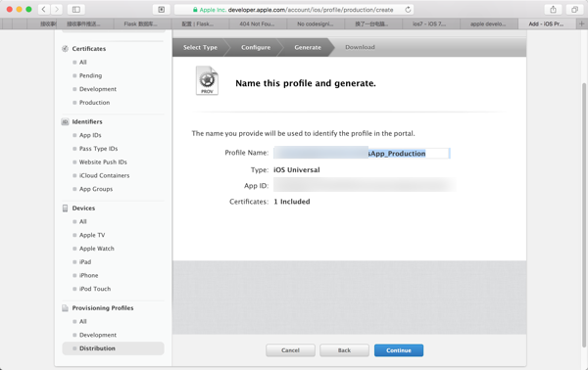Click Safari's forward navigation arrow
This screenshot has height=370, width=588.
pyautogui.click(x=56, y=10)
